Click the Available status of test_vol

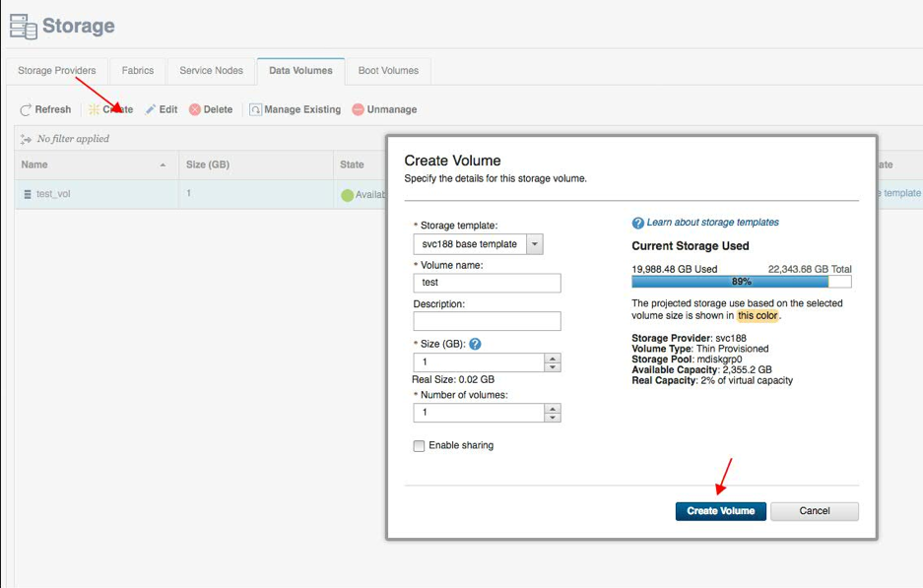click(x=370, y=195)
